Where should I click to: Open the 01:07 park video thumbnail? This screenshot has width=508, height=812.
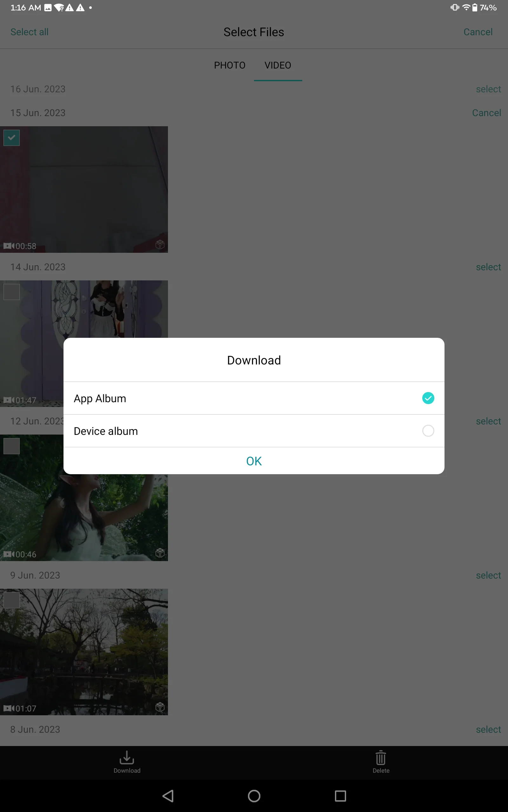[84, 652]
